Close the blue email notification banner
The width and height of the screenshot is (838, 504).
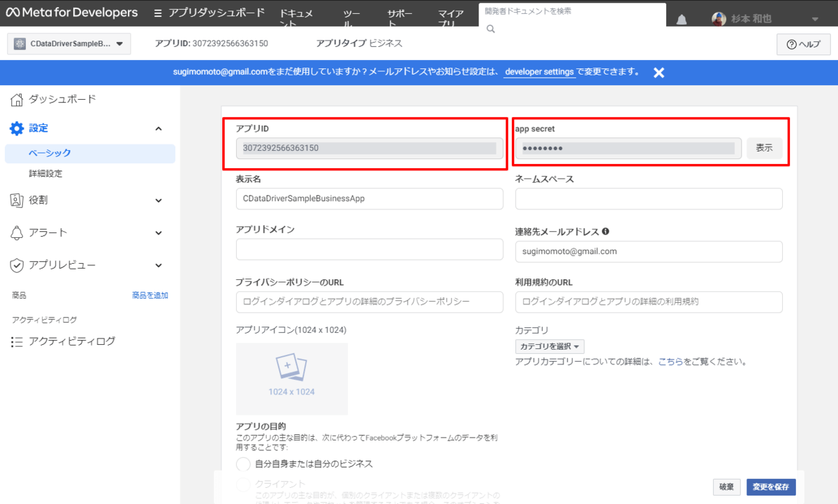pyautogui.click(x=659, y=72)
